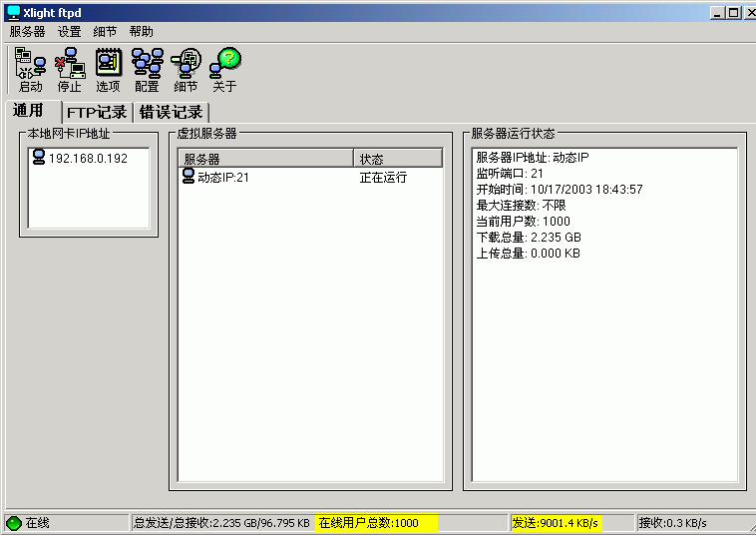This screenshot has width=756, height=535.
Task: Click the green 在线 status indicator icon
Action: tap(14, 523)
